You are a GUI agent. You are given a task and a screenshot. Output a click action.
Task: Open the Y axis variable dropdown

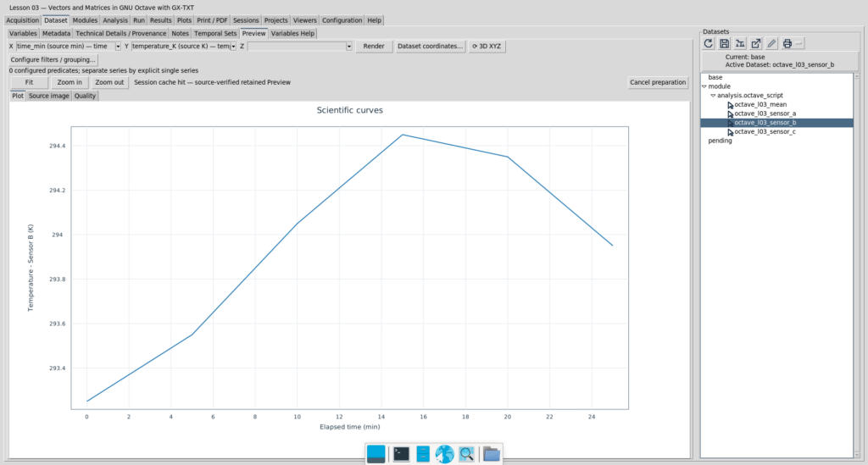[x=233, y=47]
